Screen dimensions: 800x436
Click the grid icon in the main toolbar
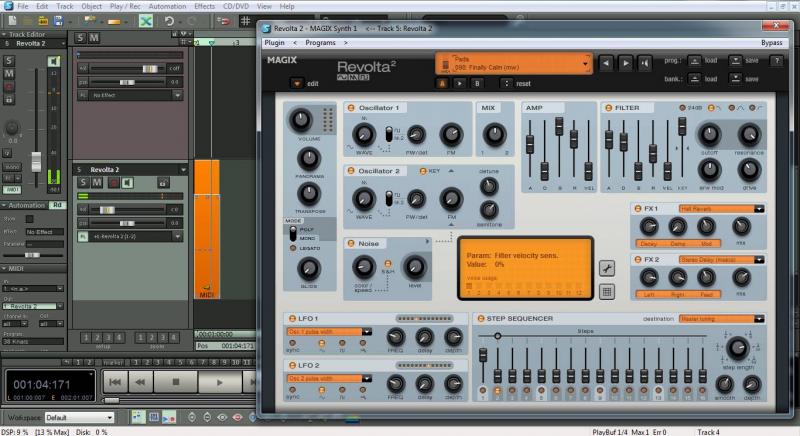click(x=245, y=21)
